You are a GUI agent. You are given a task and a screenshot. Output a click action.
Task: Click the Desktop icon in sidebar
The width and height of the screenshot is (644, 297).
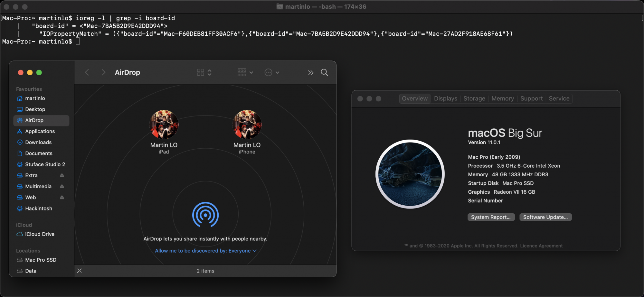20,109
